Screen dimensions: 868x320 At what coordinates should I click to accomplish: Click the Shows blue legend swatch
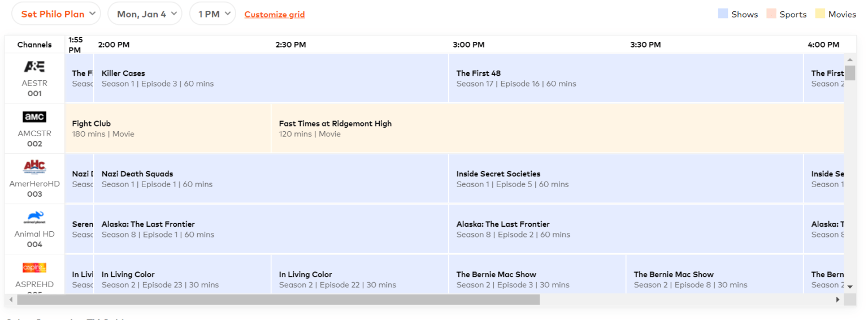(723, 14)
